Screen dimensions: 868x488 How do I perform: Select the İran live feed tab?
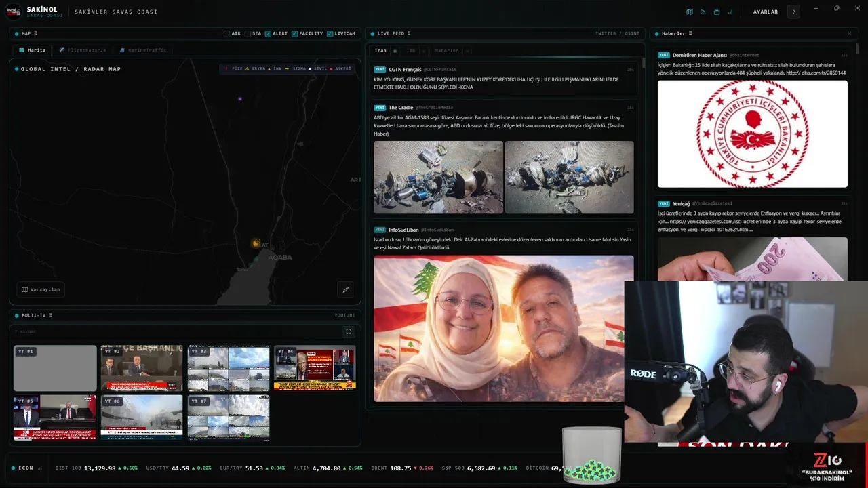(380, 51)
